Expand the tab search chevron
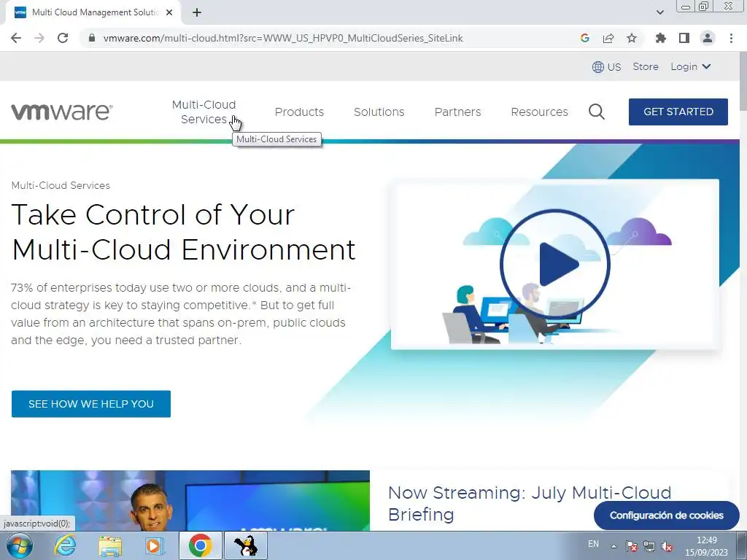747x560 pixels. click(659, 12)
